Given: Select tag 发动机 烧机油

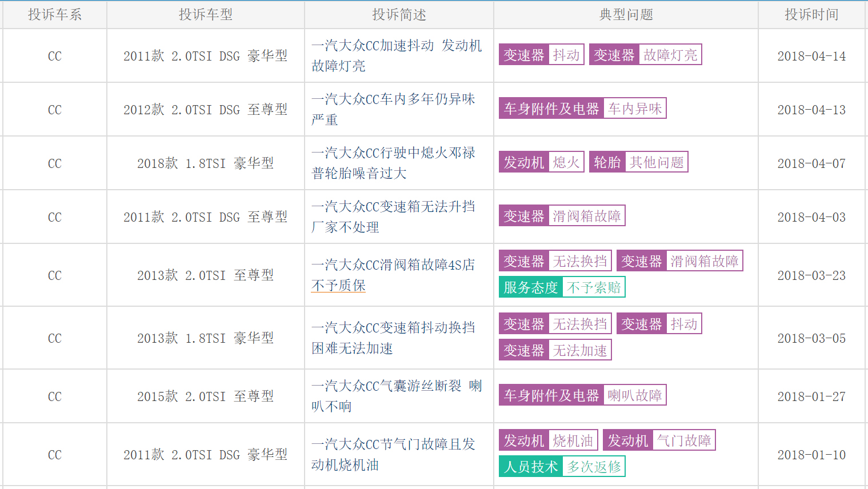Looking at the screenshot, I should pos(549,440).
